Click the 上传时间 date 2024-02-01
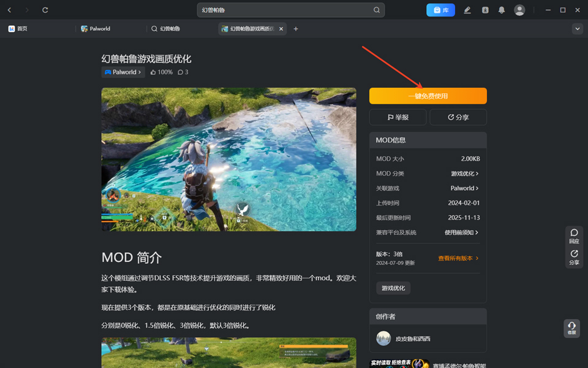The width and height of the screenshot is (588, 368). [464, 203]
